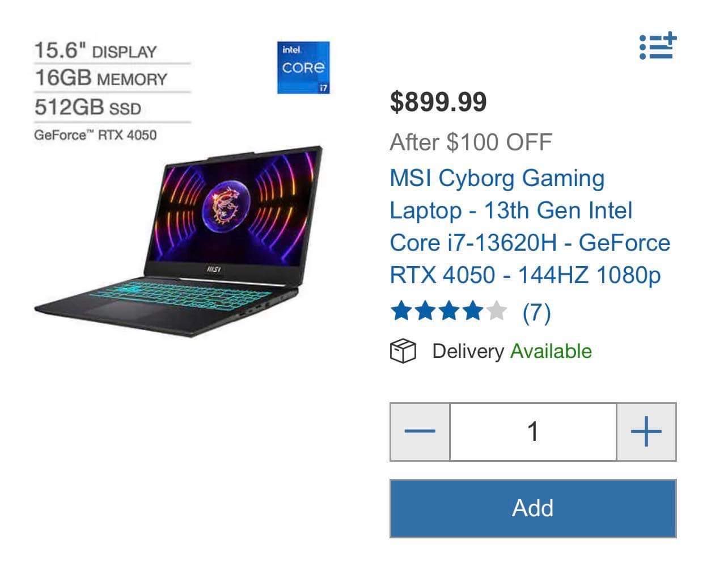Click the 16GB MEMORY spec label
The image size is (728, 569).
[101, 78]
